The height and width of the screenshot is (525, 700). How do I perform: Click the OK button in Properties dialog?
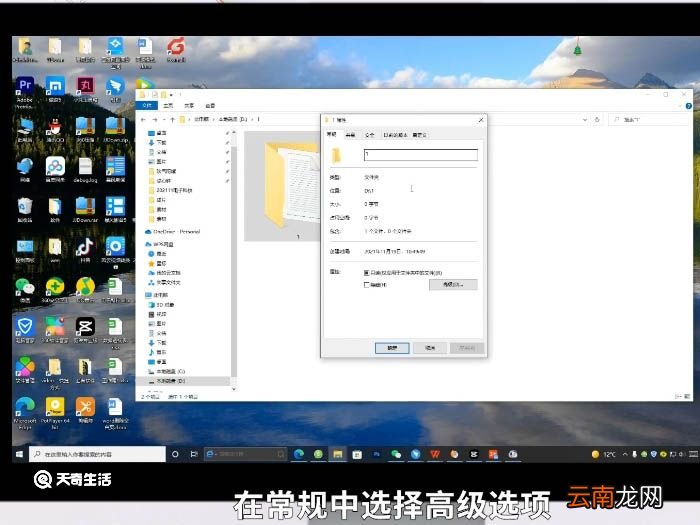[x=392, y=348]
